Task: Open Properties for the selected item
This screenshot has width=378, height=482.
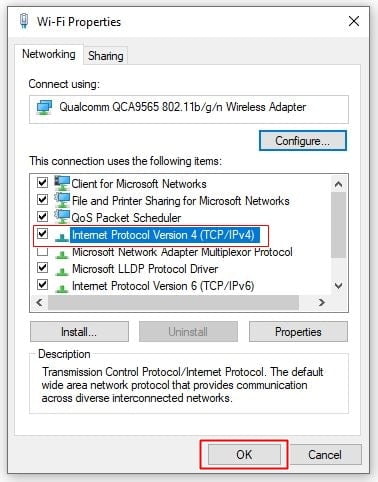Action: (298, 332)
